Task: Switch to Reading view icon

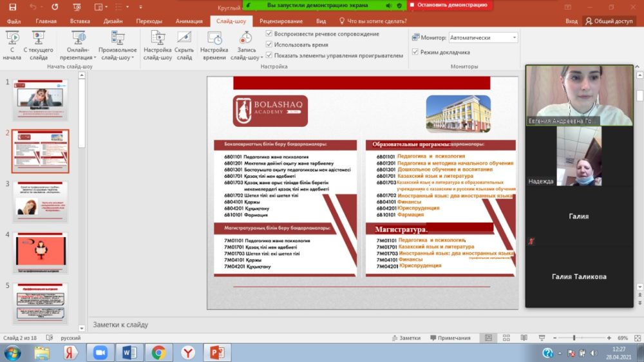Action: tap(524, 338)
